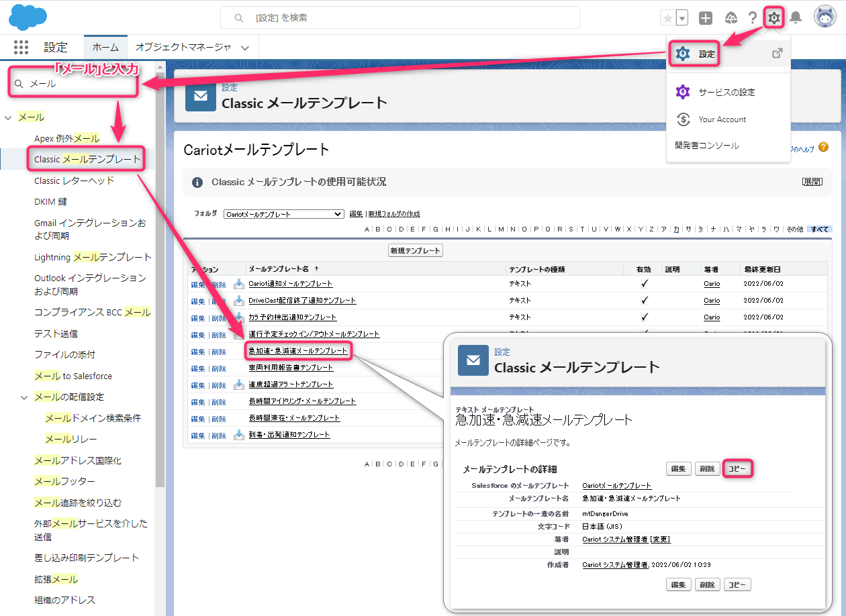
Task: Collapse the メール section chevron in sidebar
Action: coord(8,117)
